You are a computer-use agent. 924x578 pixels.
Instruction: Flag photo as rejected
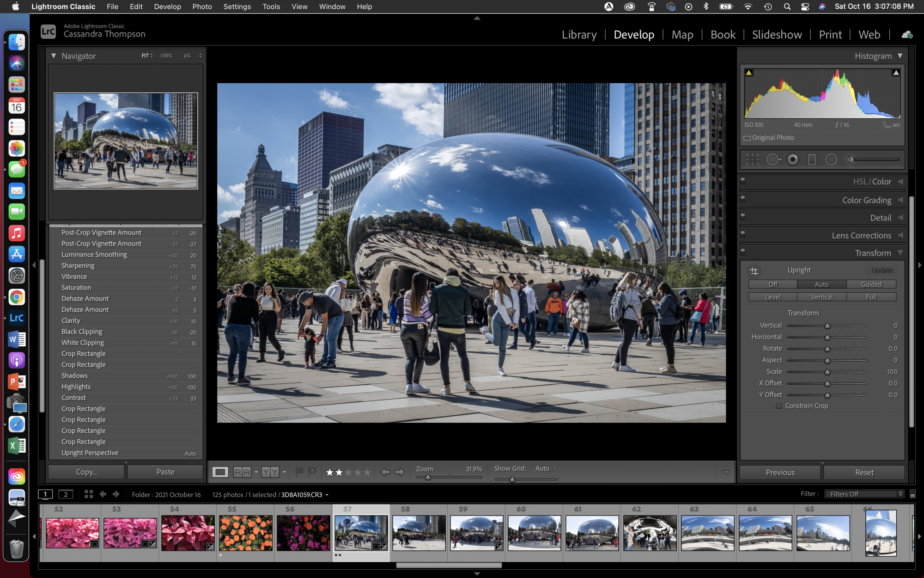[312, 472]
